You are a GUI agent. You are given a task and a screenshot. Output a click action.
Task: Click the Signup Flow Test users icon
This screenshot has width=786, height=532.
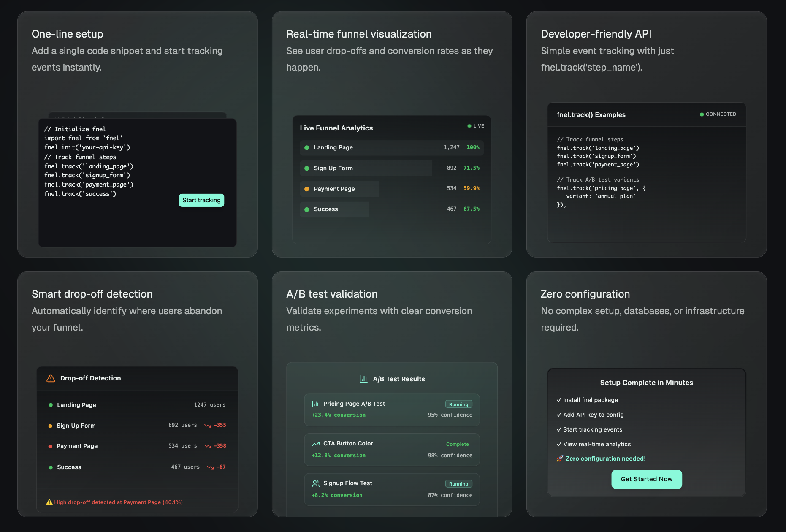coord(315,483)
